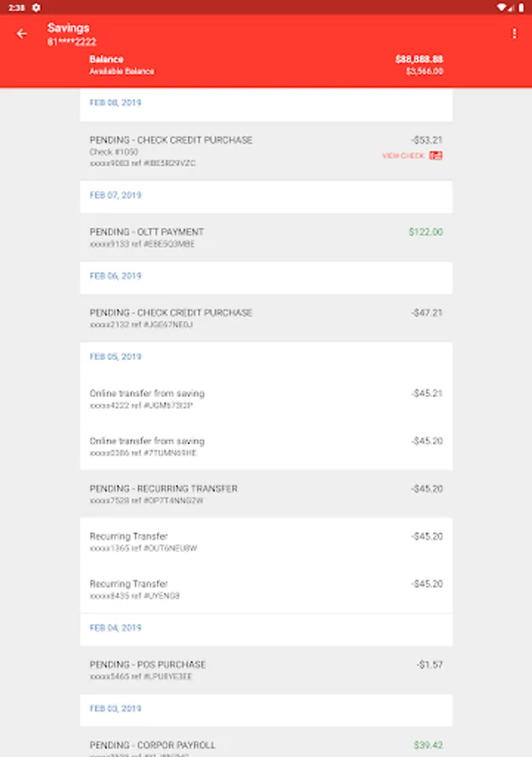Open the three-dot overflow menu
Screen dimensions: 532x757
pyautogui.click(x=514, y=34)
